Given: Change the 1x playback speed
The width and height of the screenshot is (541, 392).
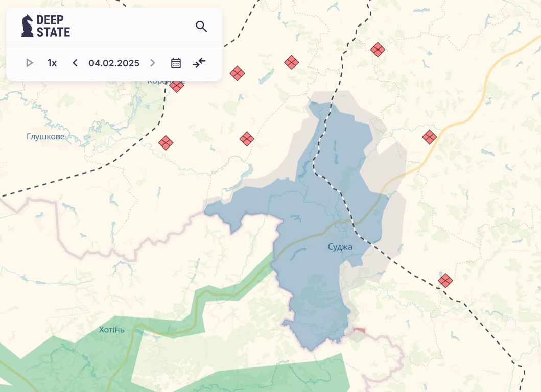Looking at the screenshot, I should (x=52, y=63).
